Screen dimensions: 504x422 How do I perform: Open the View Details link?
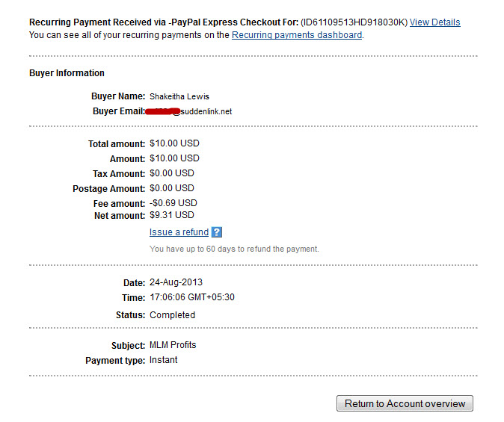pyautogui.click(x=434, y=22)
